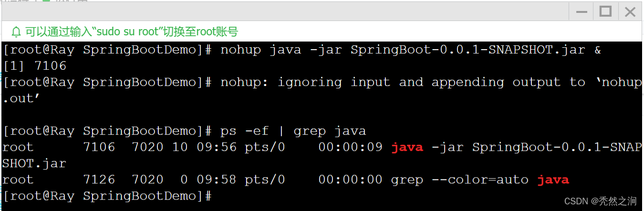Click PID 7106 in process list

point(99,147)
